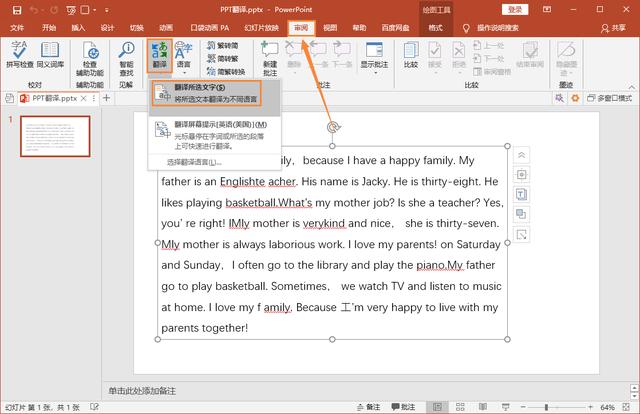Open the 同义词库 thesaurus
Image resolution: width=640 pixels, height=414 pixels.
[50, 54]
